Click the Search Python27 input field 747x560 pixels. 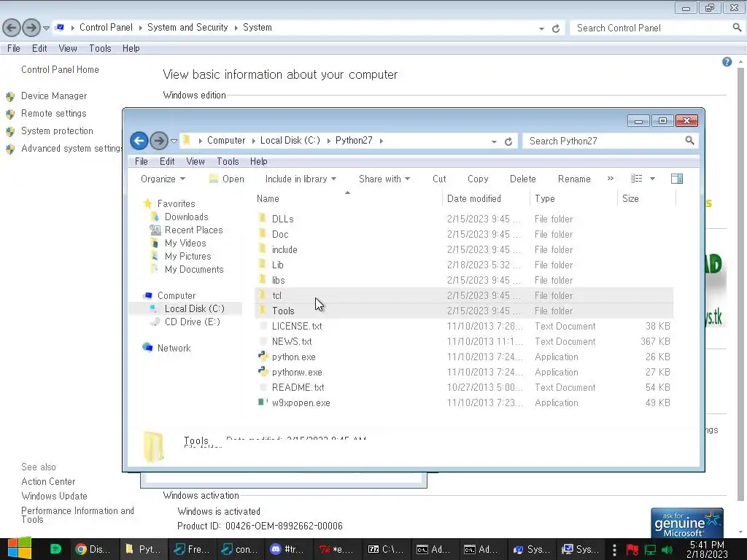(603, 141)
